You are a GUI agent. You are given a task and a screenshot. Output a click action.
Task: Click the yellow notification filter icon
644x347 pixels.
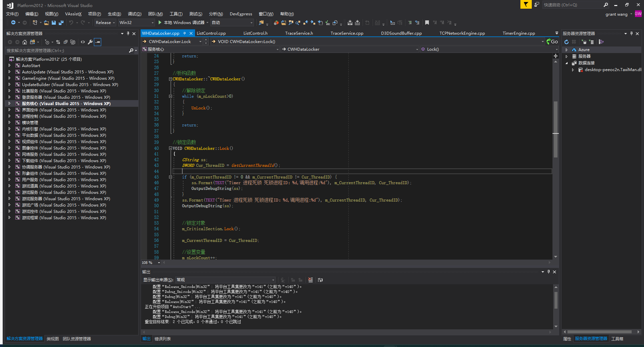(526, 5)
